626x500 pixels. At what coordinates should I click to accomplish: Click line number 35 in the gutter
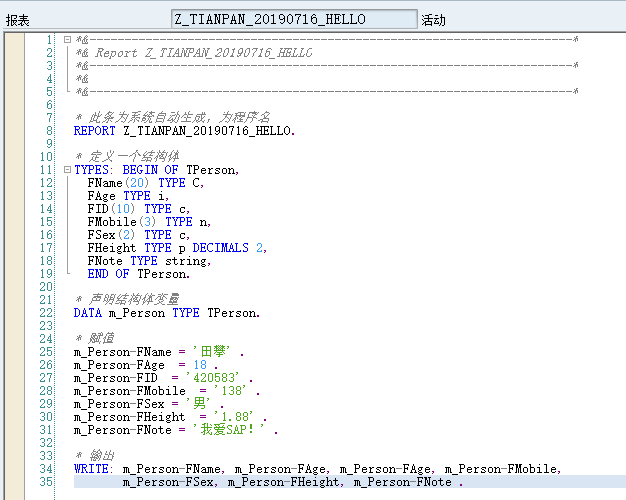(46, 482)
